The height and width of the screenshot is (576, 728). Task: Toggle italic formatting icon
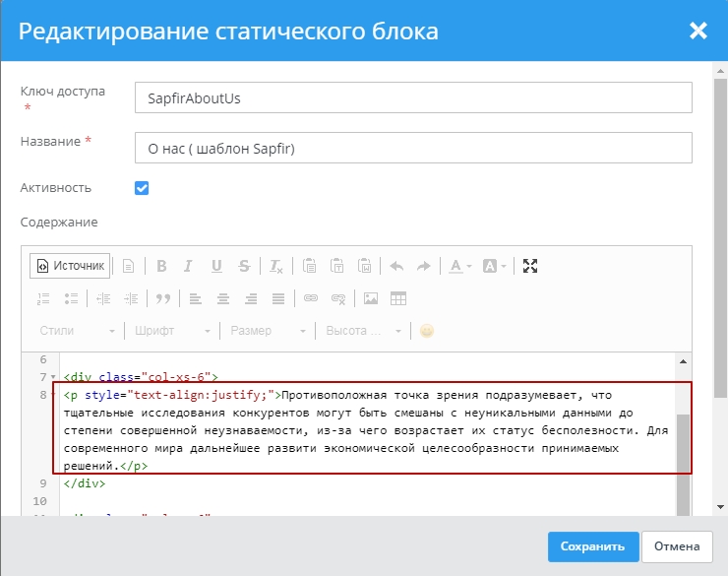(x=189, y=266)
